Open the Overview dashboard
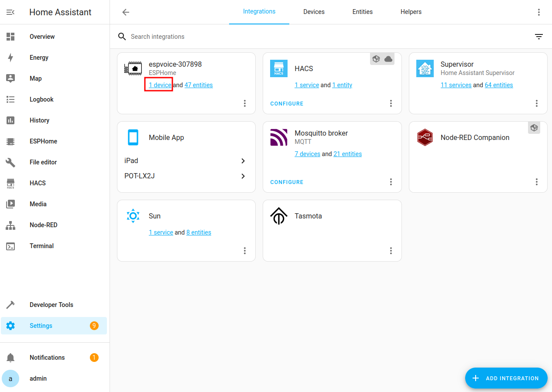 pos(54,37)
